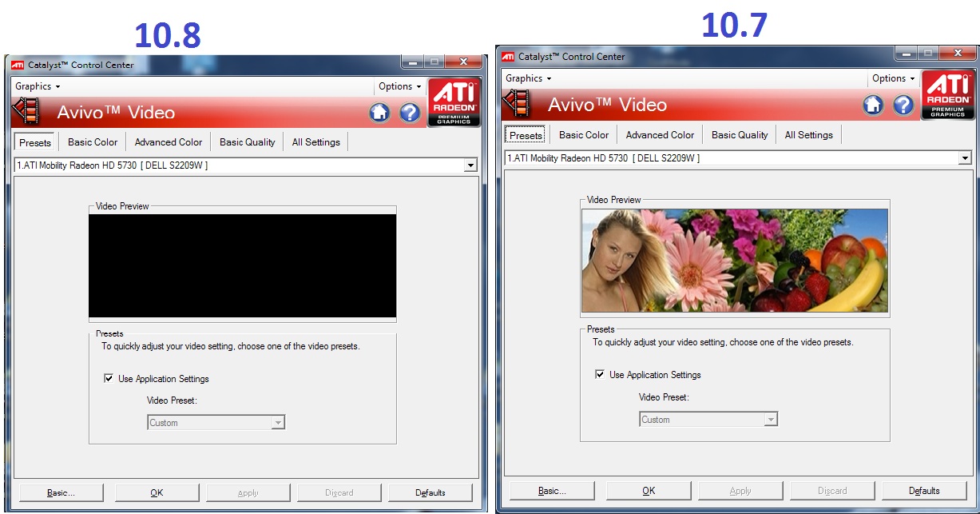The width and height of the screenshot is (980, 514).
Task: Minimize the 10.8 Catalyst Control Center window
Action: (x=413, y=61)
